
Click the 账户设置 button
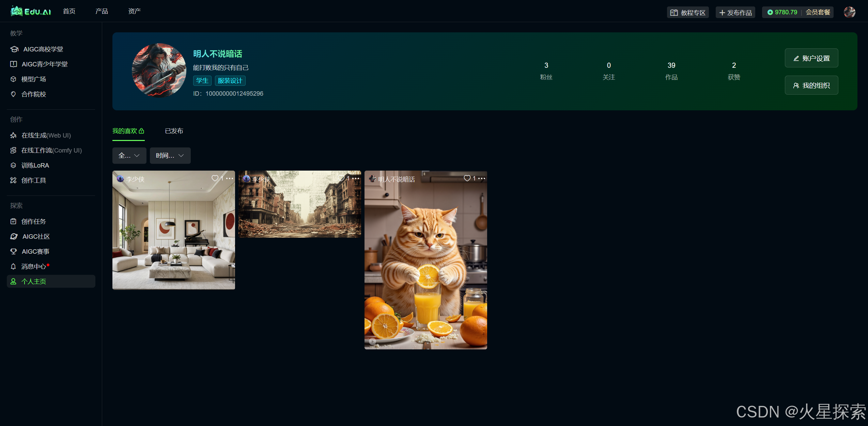(811, 58)
